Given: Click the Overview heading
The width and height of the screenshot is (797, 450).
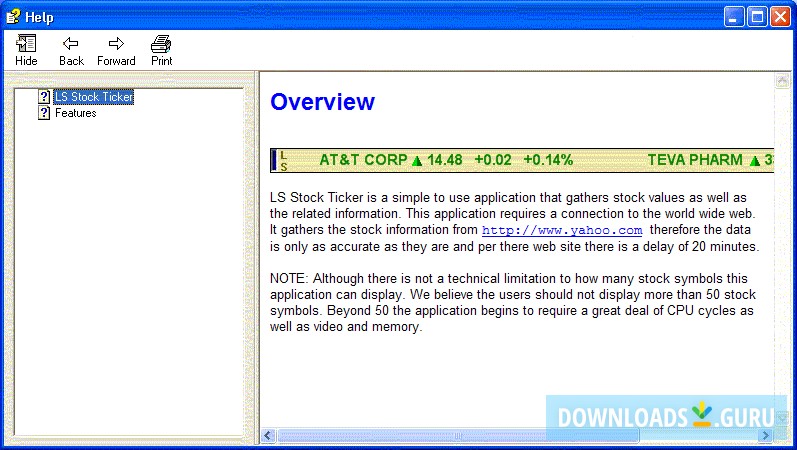Looking at the screenshot, I should point(323,102).
